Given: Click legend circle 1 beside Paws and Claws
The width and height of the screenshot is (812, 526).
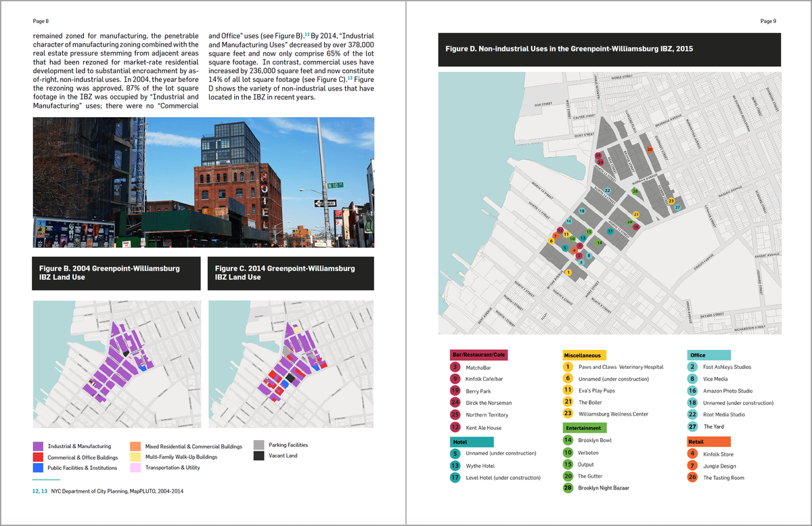Looking at the screenshot, I should (568, 366).
